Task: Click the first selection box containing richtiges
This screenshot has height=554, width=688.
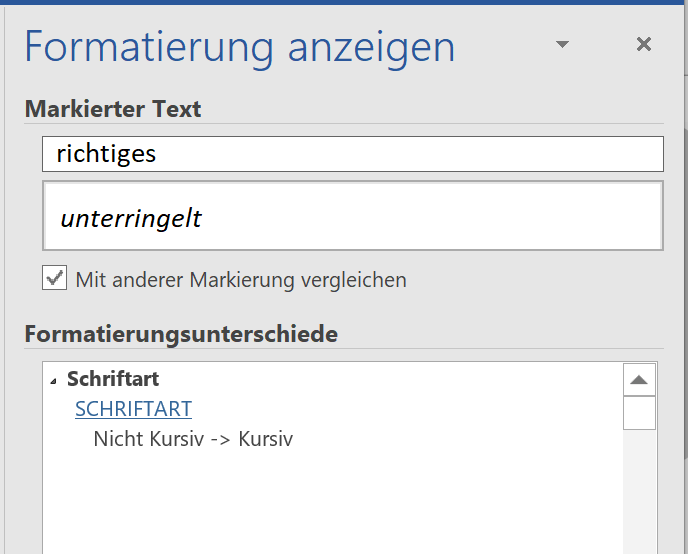Action: pyautogui.click(x=353, y=154)
